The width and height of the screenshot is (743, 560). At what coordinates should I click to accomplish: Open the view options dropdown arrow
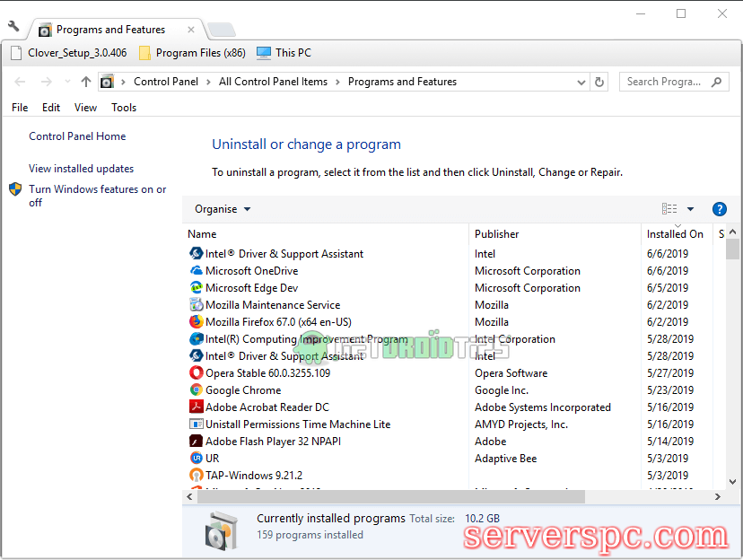click(x=690, y=209)
